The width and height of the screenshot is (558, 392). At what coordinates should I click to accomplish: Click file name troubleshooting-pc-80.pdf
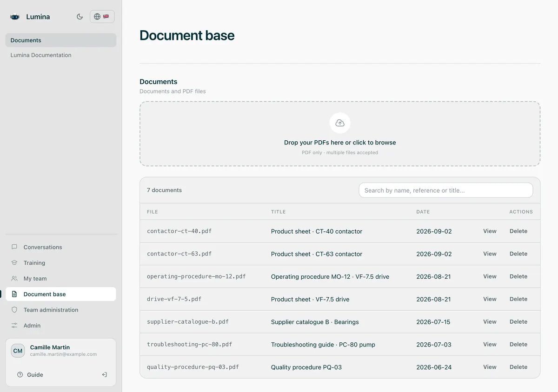190,345
